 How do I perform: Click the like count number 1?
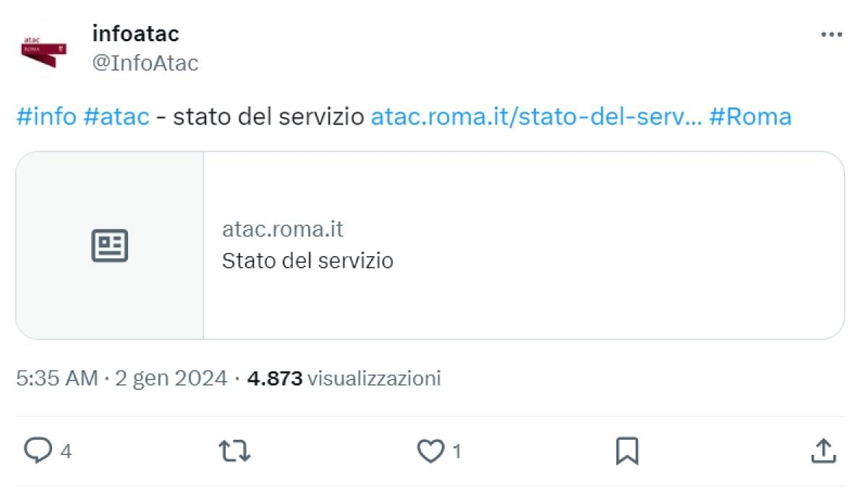click(456, 451)
